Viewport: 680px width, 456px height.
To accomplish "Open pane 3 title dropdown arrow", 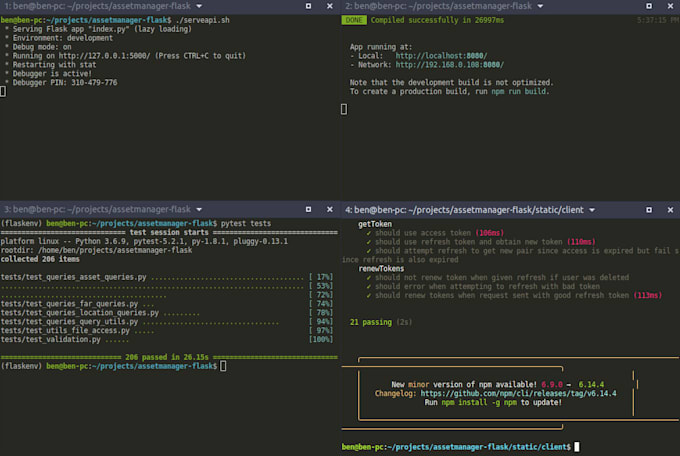I will [x=199, y=210].
